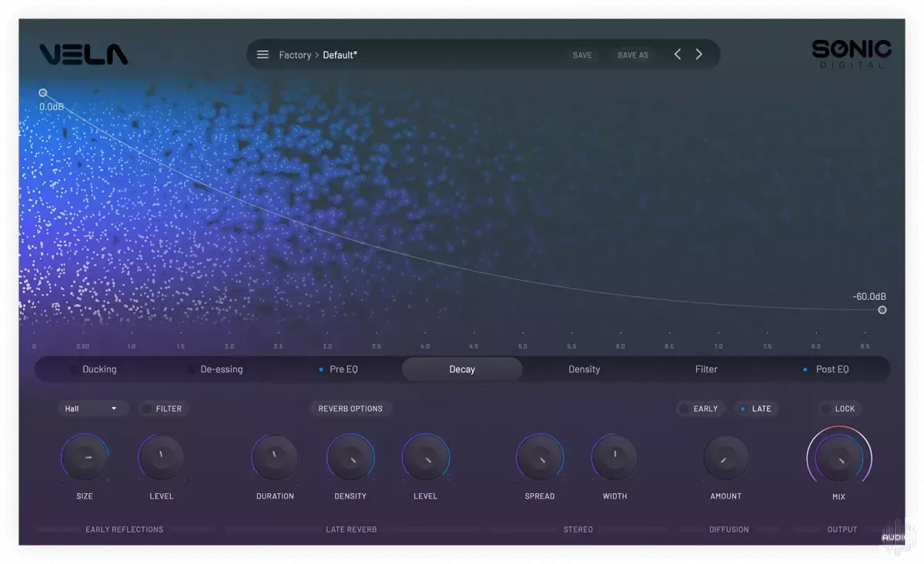Screen dimensions: 924x564
Task: Click the DIFFUSION section label
Action: (x=729, y=529)
